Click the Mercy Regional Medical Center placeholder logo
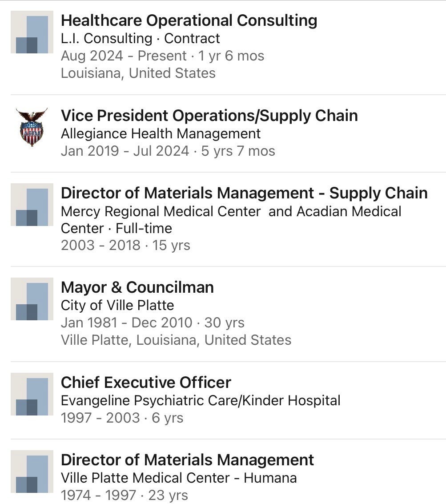The height and width of the screenshot is (504, 446). (x=32, y=204)
